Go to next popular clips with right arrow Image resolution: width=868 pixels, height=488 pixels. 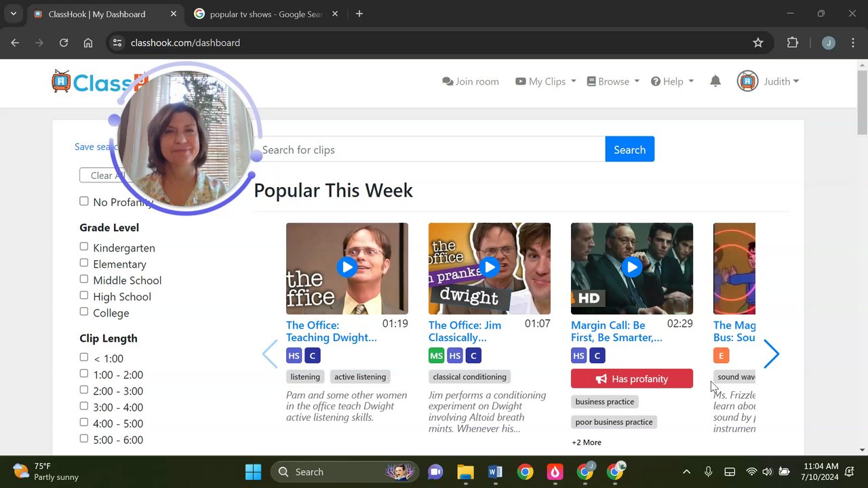(x=771, y=354)
